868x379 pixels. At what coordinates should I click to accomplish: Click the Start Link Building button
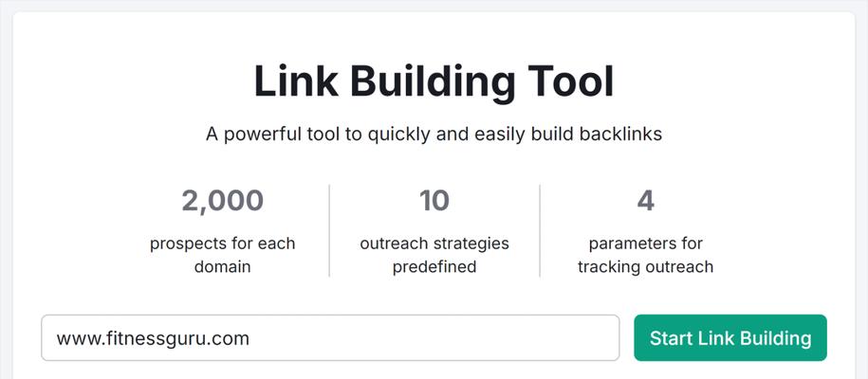point(730,337)
